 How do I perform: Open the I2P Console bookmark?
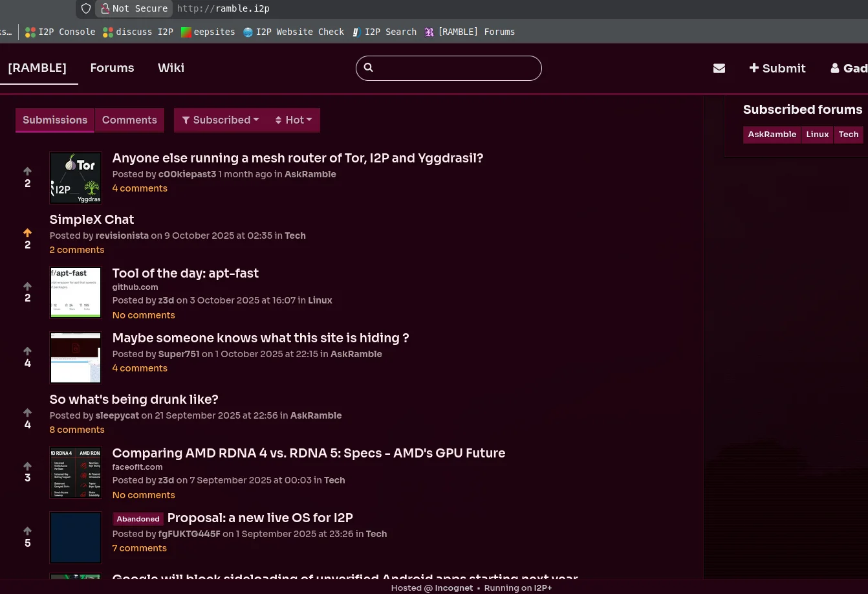(x=60, y=32)
